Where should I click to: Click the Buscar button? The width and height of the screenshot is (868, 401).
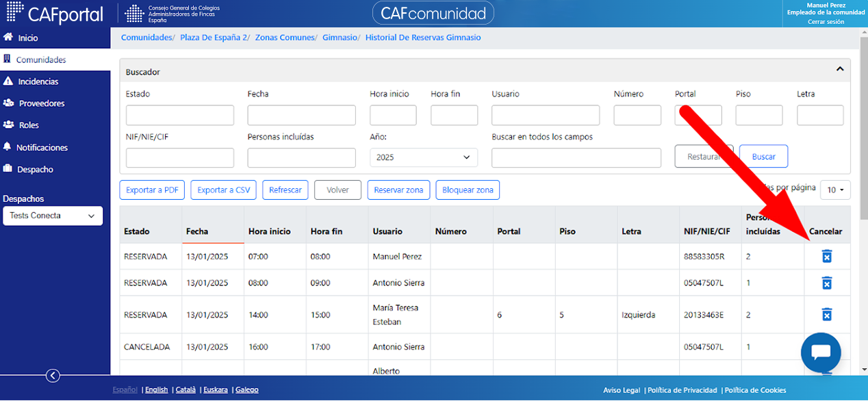(x=763, y=157)
